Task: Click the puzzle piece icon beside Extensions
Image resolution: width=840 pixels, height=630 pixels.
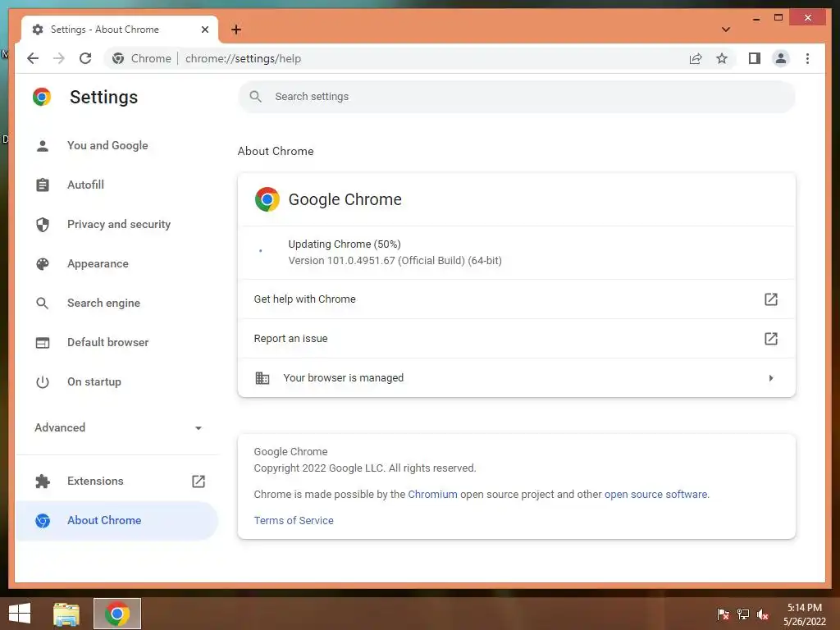Action: click(43, 481)
